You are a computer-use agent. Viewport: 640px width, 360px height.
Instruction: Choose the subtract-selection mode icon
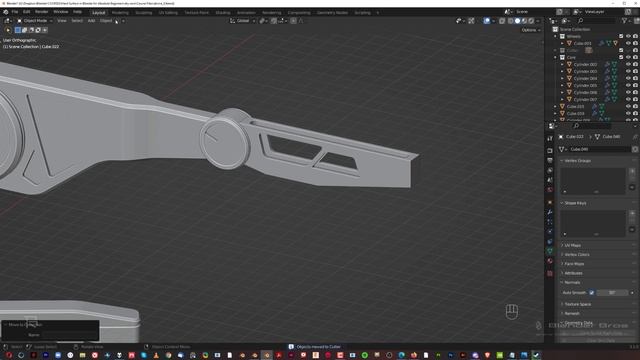click(x=31, y=30)
